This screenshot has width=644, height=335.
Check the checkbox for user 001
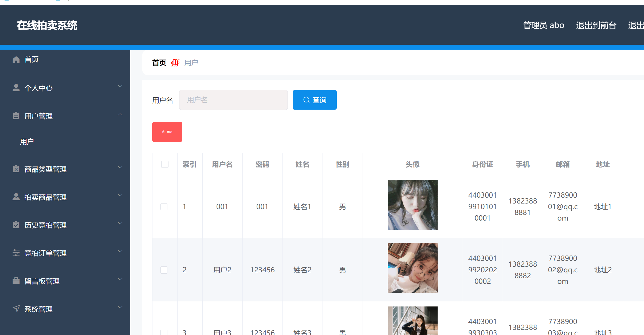pos(164,206)
